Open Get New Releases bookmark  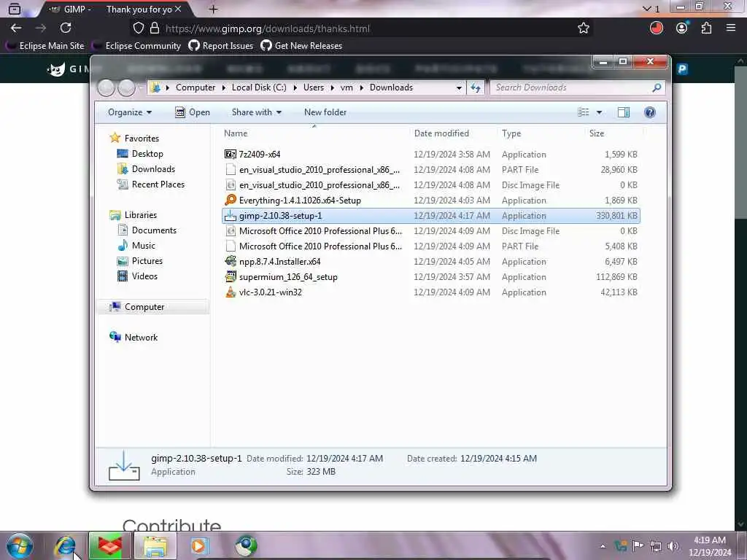[x=301, y=46]
